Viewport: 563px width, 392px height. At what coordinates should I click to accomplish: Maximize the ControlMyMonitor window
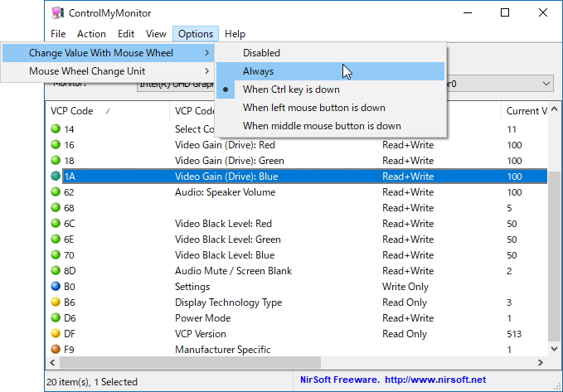(x=505, y=13)
